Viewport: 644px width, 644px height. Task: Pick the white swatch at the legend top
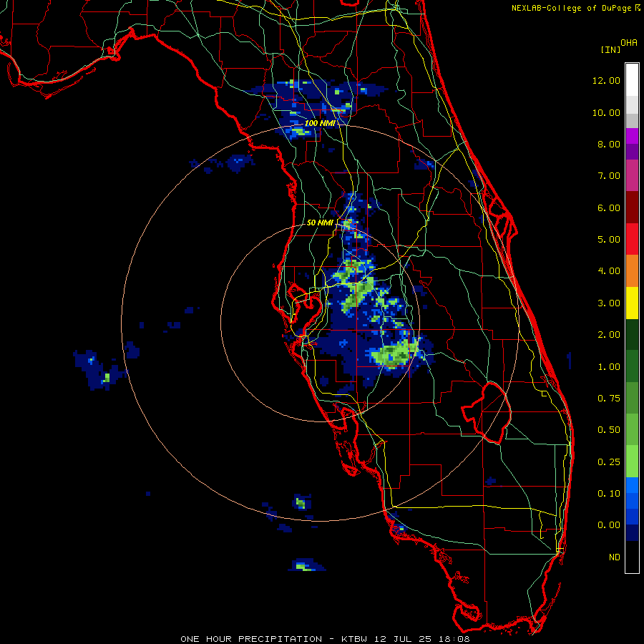632,80
